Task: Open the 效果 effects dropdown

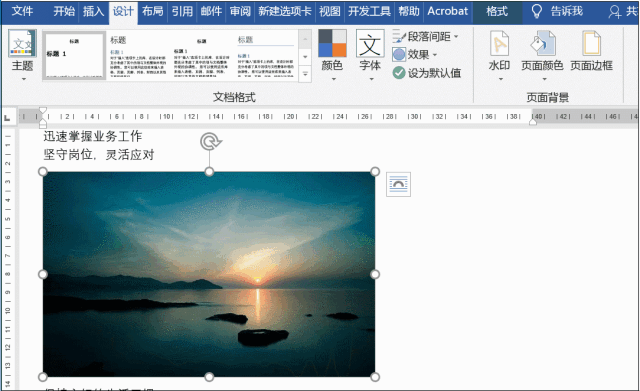Action: 415,54
